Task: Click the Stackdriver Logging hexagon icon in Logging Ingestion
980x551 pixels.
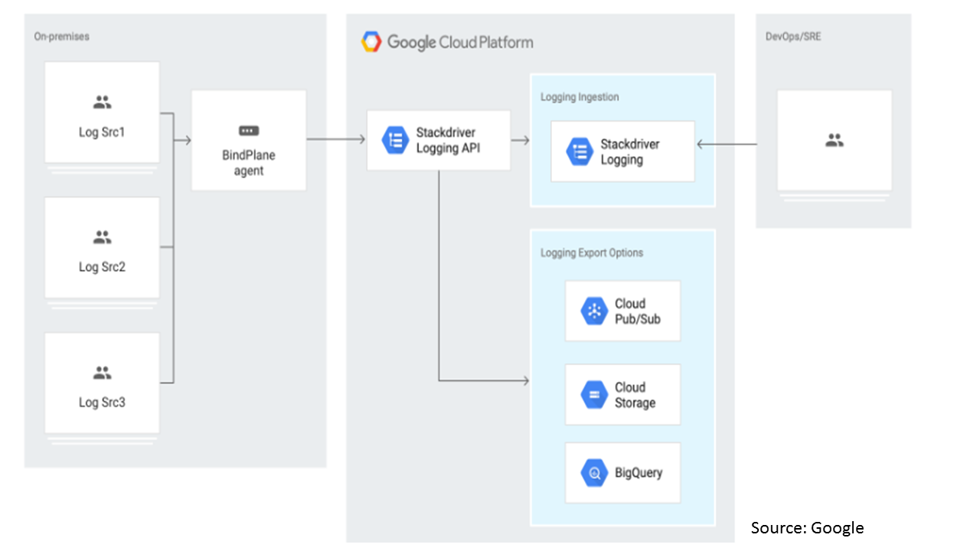Action: point(580,152)
